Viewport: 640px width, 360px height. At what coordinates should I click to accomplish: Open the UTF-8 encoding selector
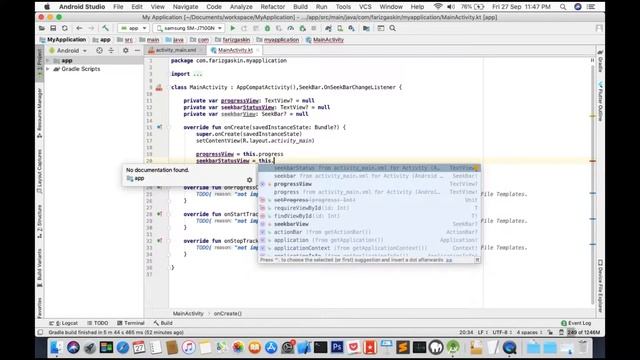tap(501, 332)
